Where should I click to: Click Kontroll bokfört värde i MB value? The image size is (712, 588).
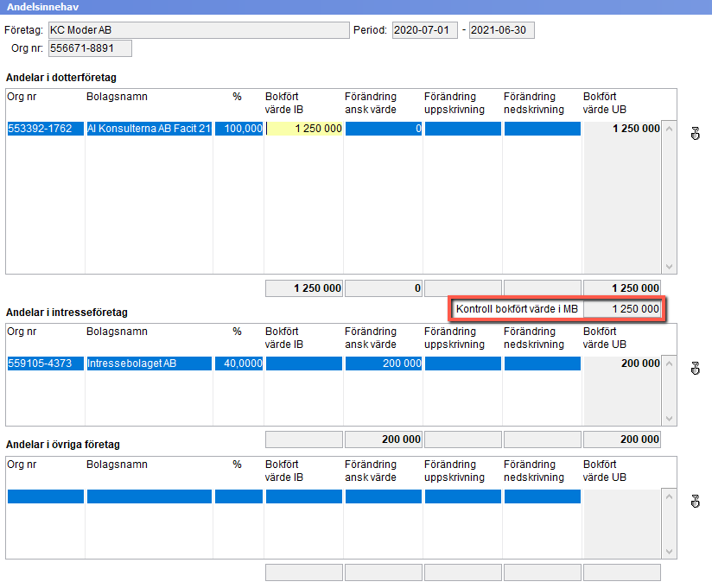(622, 309)
